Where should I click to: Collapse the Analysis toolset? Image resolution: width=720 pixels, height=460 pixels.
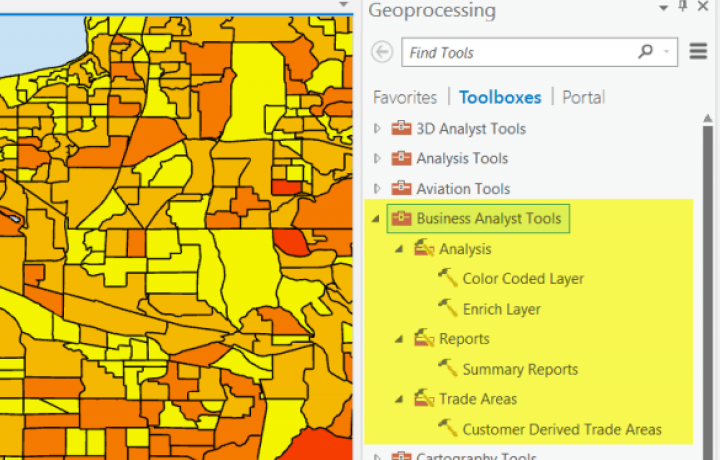pos(399,249)
